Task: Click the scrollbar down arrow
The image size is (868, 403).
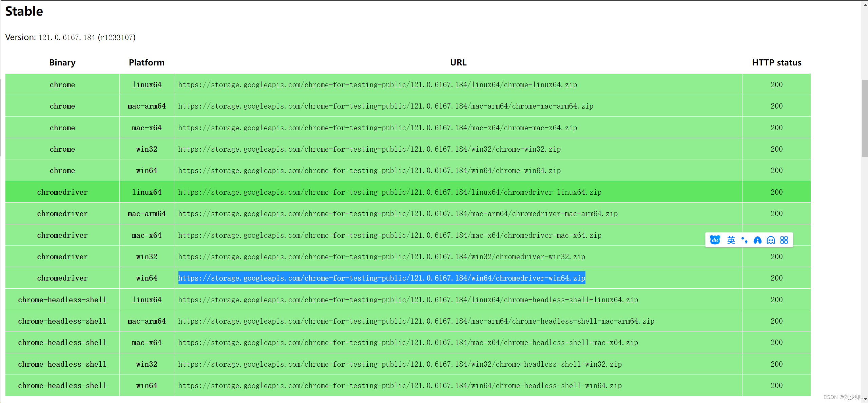Action: (865, 399)
